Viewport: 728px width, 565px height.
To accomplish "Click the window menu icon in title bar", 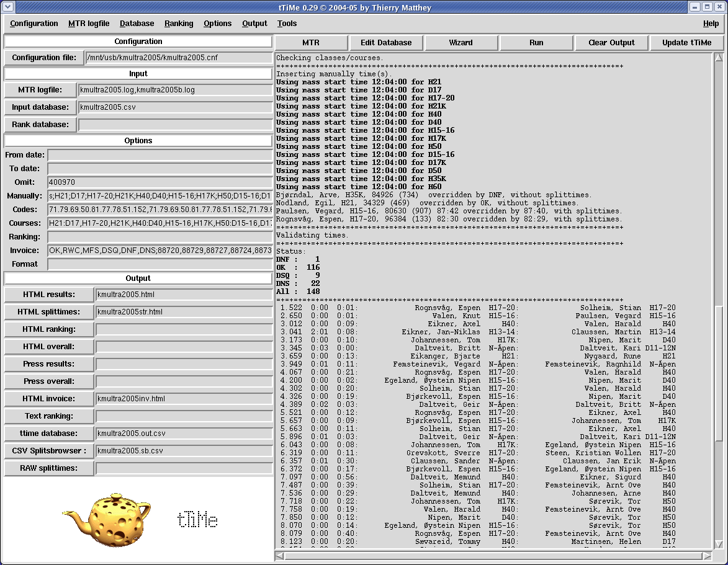I will pos(7,7).
